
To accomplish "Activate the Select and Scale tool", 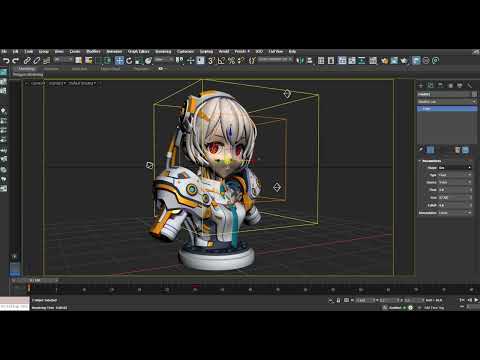I will (139, 60).
